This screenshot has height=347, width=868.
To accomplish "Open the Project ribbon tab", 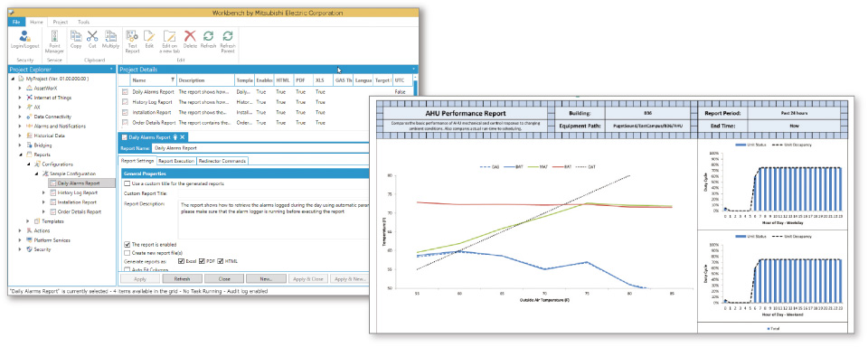I will click(x=61, y=22).
